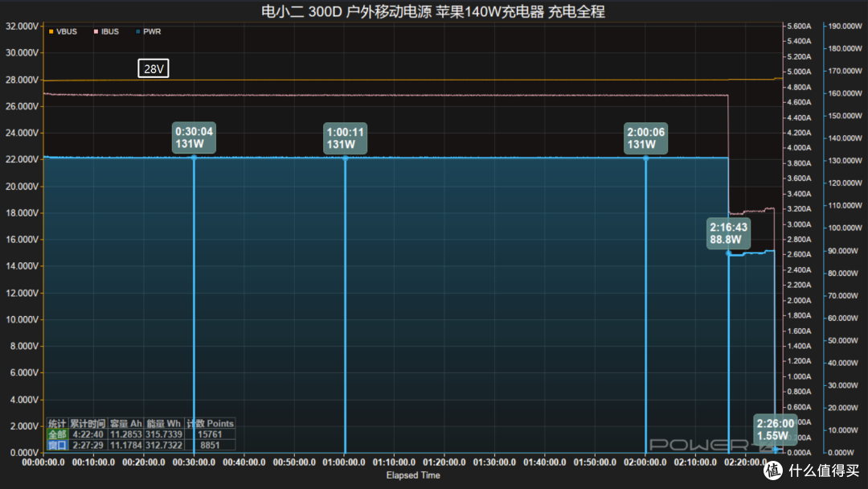The height and width of the screenshot is (489, 868).
Task: Toggle the PWR series in the legend
Action: point(149,31)
